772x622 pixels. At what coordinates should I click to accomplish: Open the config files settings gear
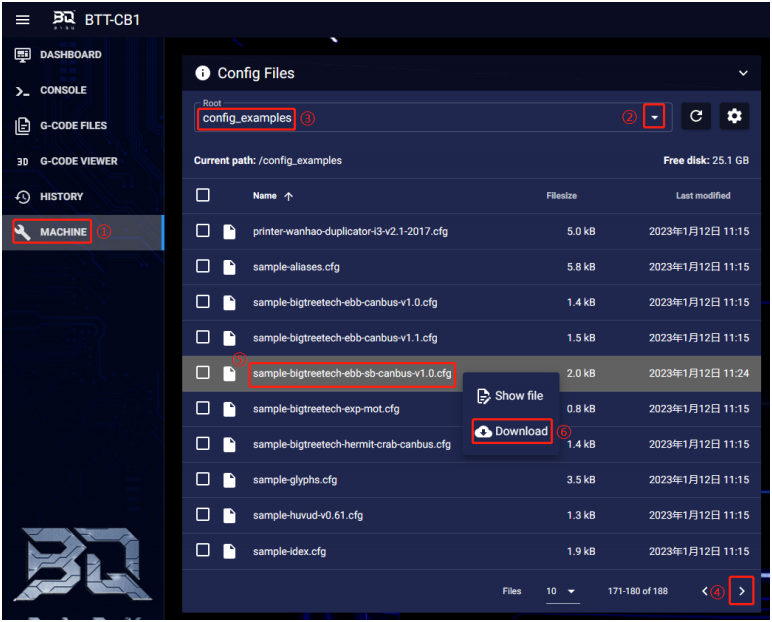click(735, 117)
